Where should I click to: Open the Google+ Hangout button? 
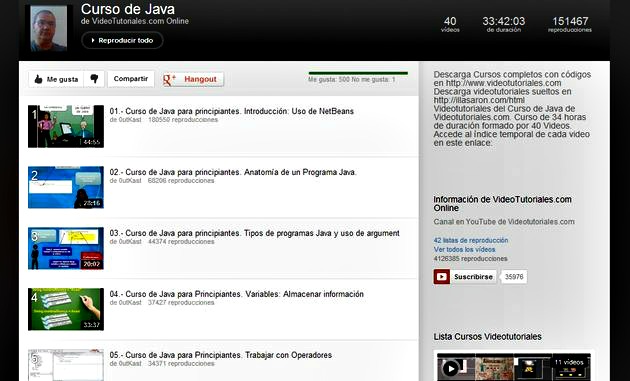(193, 79)
